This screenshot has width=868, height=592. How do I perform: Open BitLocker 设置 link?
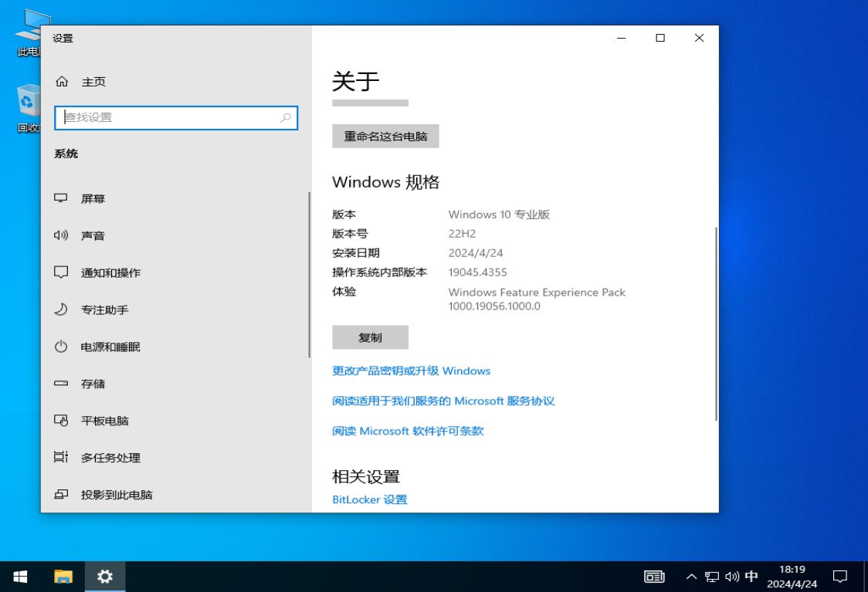tap(369, 499)
